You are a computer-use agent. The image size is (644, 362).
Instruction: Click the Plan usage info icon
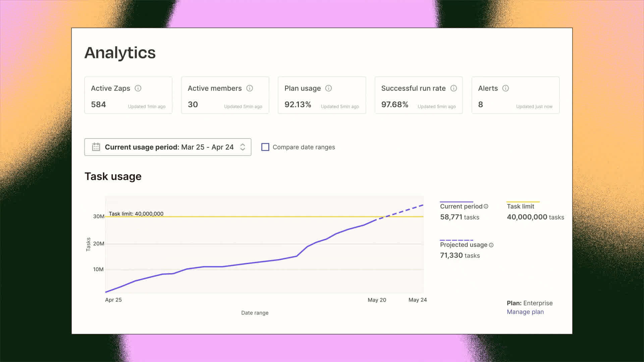[328, 88]
